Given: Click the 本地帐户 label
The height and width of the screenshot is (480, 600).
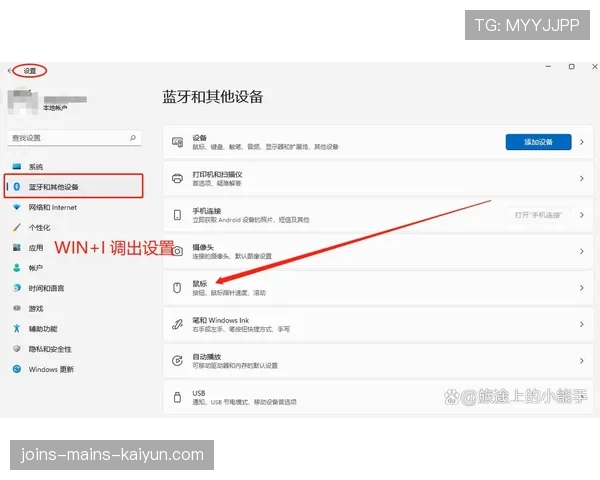Looking at the screenshot, I should (55, 108).
